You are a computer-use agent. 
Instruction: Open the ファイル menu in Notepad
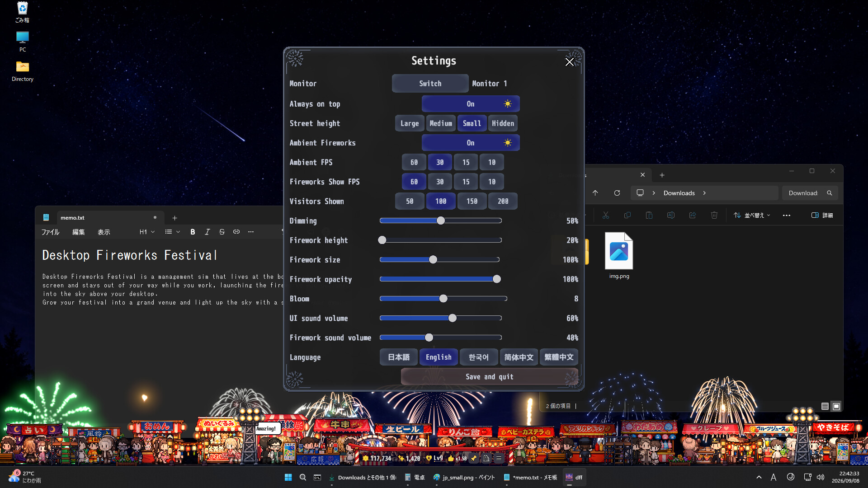[50, 232]
